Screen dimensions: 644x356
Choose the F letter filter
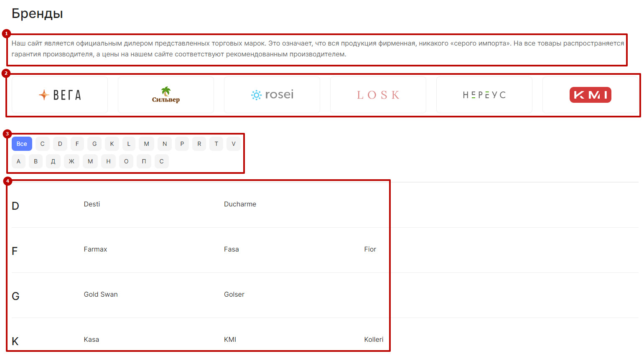[x=77, y=144]
